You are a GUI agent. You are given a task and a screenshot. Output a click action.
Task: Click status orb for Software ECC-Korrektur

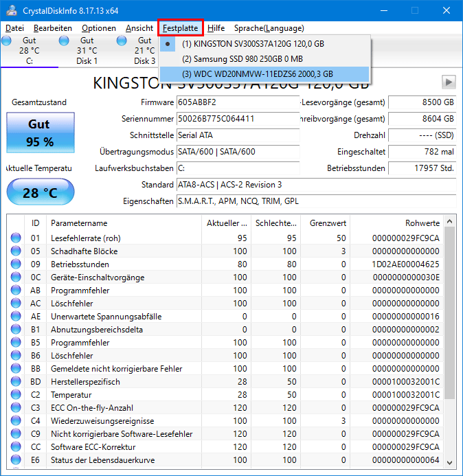(x=16, y=447)
